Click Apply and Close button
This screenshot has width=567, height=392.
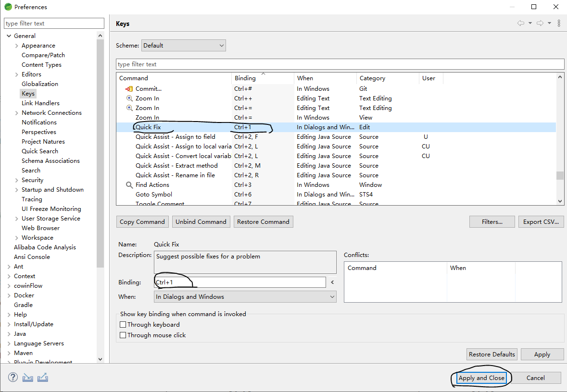tap(481, 378)
